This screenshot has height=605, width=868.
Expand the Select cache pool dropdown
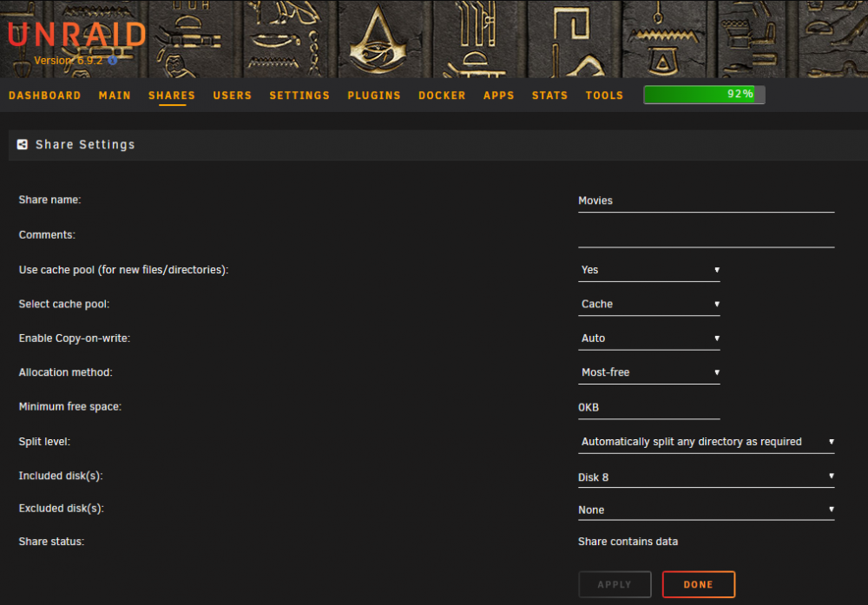(x=648, y=305)
